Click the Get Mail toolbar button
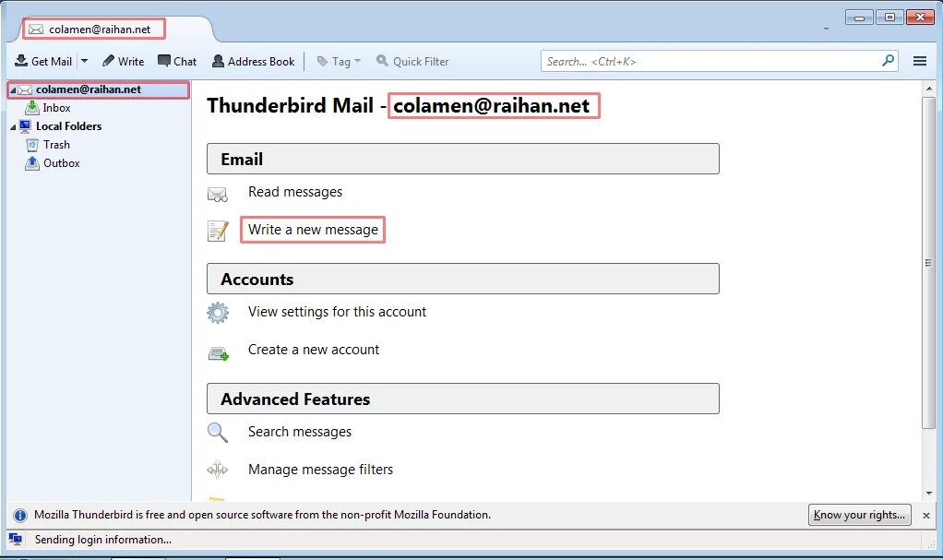Viewport: 943px width, 560px height. (43, 62)
